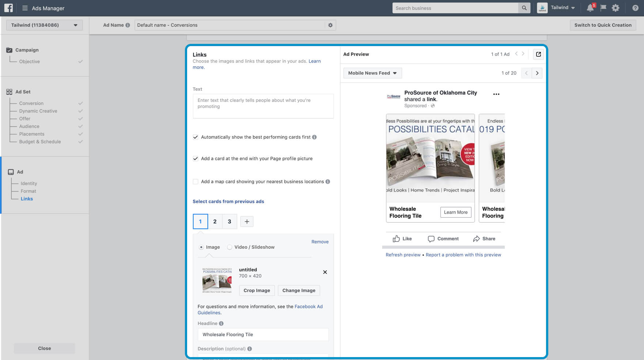
Task: Open Select cards from previous ads
Action: [228, 202]
